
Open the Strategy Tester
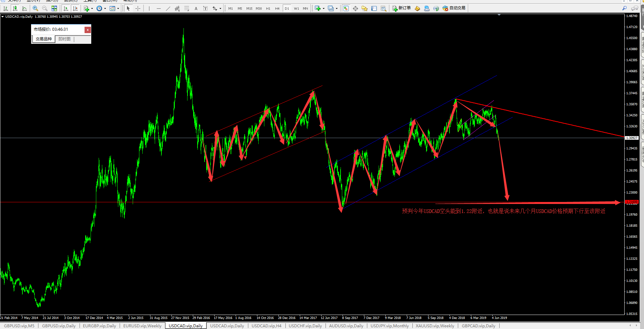[x=383, y=8]
